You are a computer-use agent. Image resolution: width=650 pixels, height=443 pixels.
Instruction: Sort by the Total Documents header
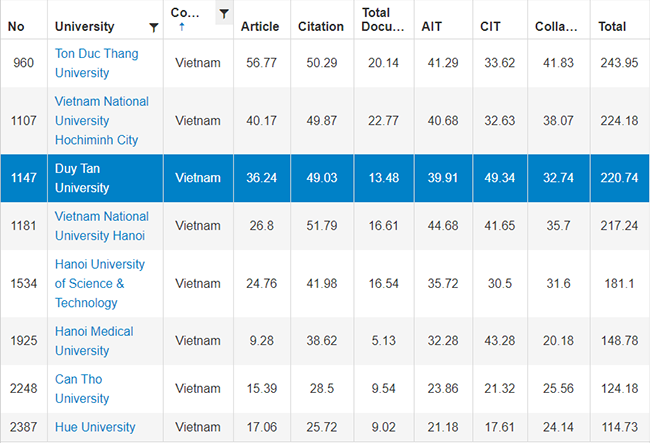click(383, 20)
